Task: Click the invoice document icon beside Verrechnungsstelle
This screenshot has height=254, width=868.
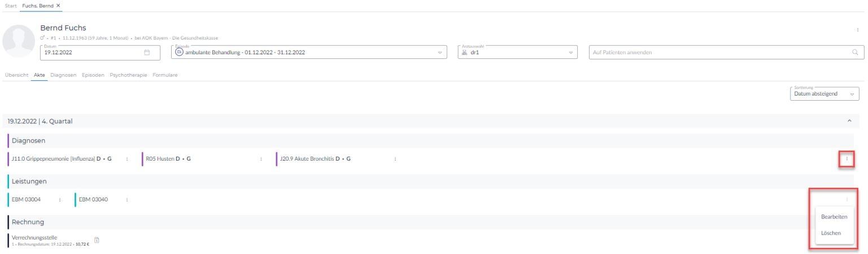Action: pos(97,240)
